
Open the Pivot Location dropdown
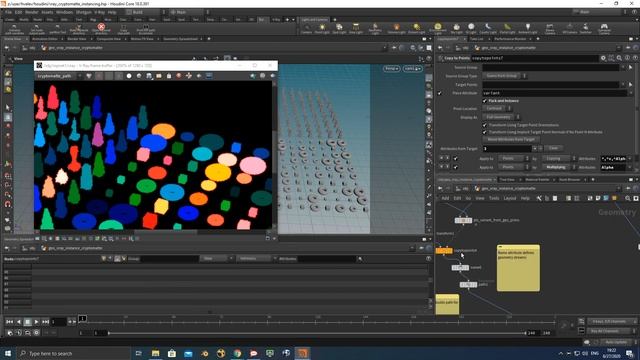497,109
